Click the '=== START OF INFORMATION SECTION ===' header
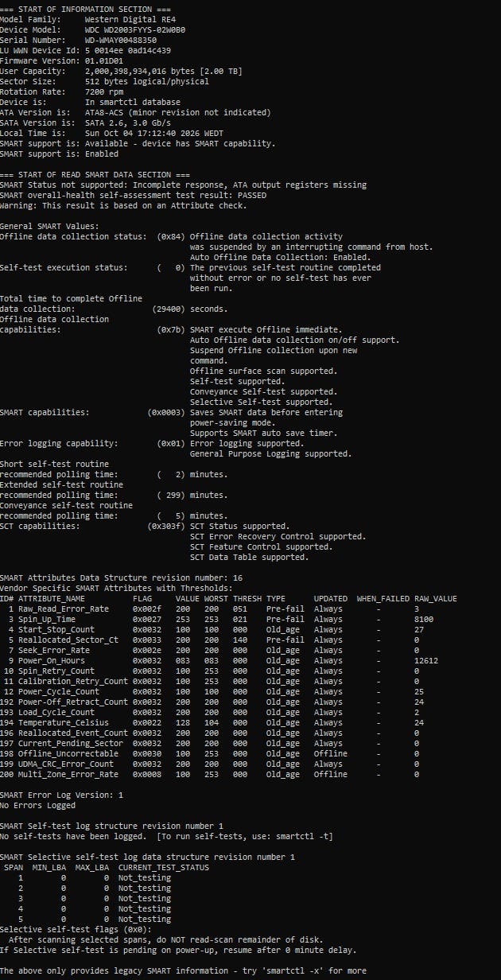Viewport: 501px width, 980px height. (x=85, y=9)
